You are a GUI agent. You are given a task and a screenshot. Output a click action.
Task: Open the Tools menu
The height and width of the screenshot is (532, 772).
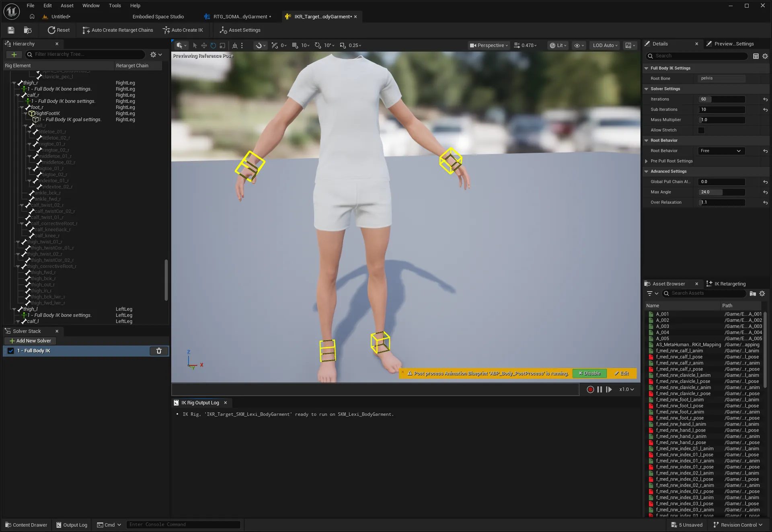click(115, 6)
